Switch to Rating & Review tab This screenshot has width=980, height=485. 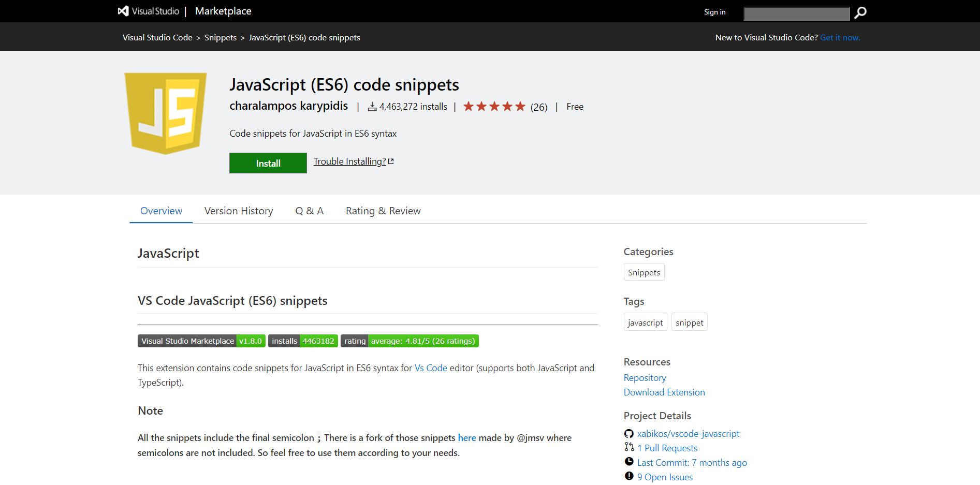[x=383, y=211]
